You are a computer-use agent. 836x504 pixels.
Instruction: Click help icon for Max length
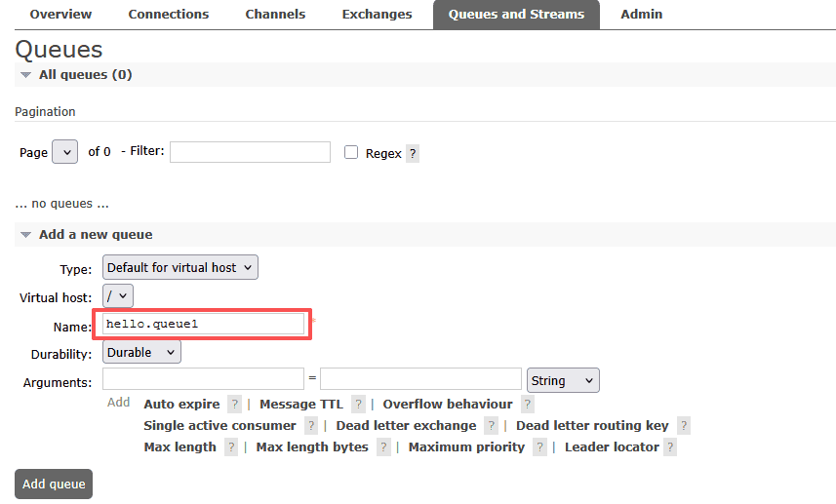point(230,447)
